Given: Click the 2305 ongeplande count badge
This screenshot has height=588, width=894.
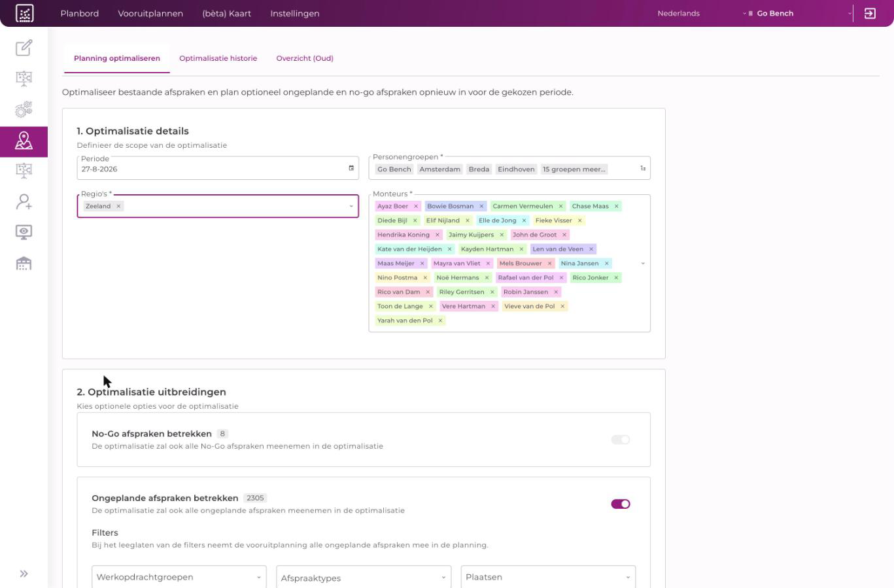Looking at the screenshot, I should (x=255, y=498).
